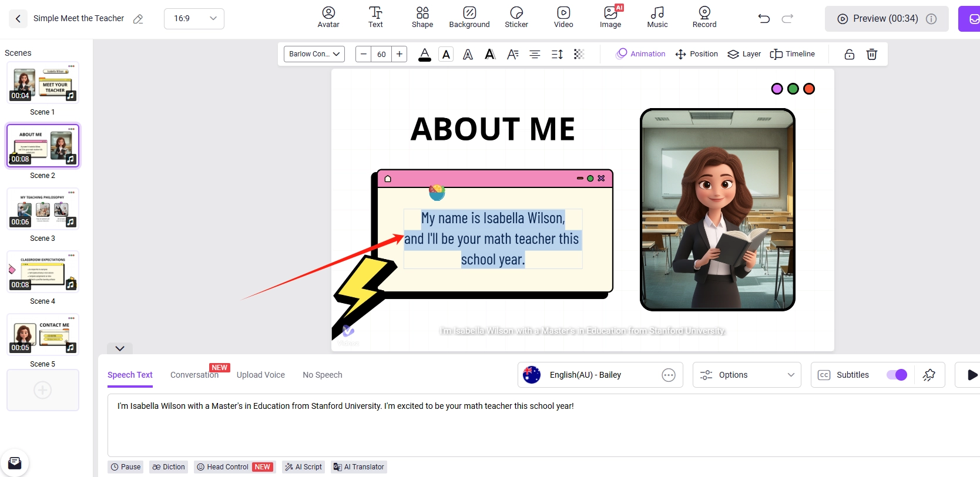Image resolution: width=980 pixels, height=477 pixels.
Task: Open the Music panel
Action: pyautogui.click(x=657, y=17)
